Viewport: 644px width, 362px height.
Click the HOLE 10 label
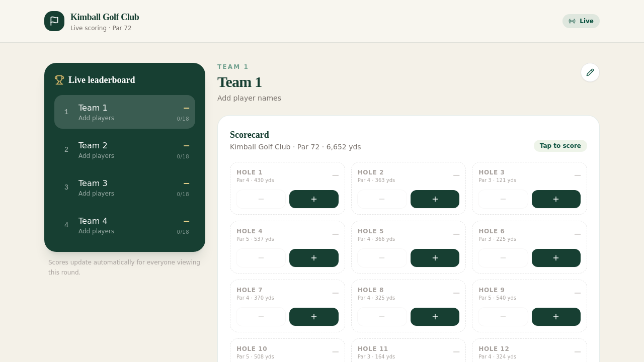click(x=252, y=349)
